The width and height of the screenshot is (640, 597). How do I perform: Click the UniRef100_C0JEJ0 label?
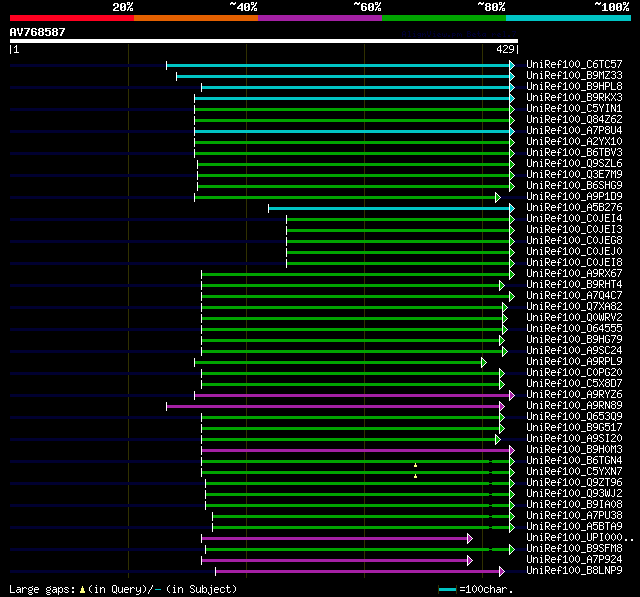[574, 252]
